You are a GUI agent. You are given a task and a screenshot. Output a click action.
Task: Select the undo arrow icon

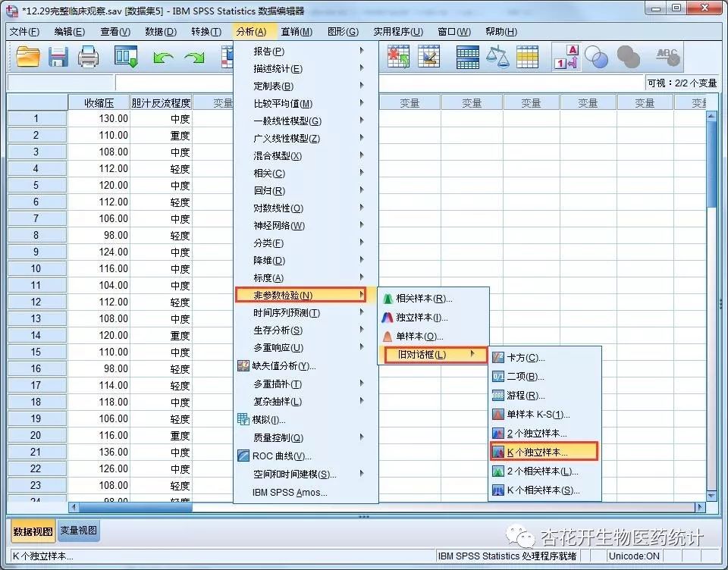tap(165, 56)
